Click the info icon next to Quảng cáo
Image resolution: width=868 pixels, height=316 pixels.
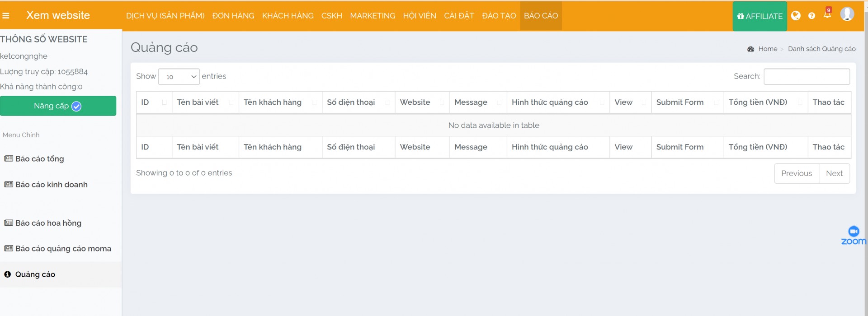(x=8, y=274)
